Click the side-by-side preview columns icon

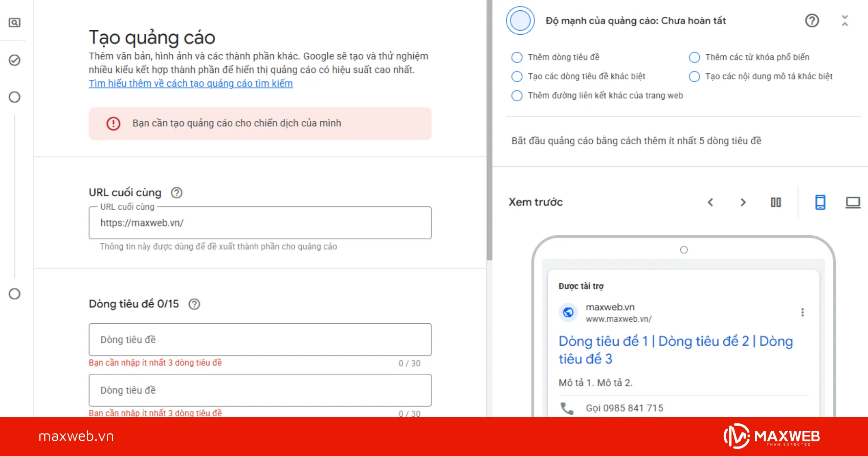pyautogui.click(x=776, y=202)
